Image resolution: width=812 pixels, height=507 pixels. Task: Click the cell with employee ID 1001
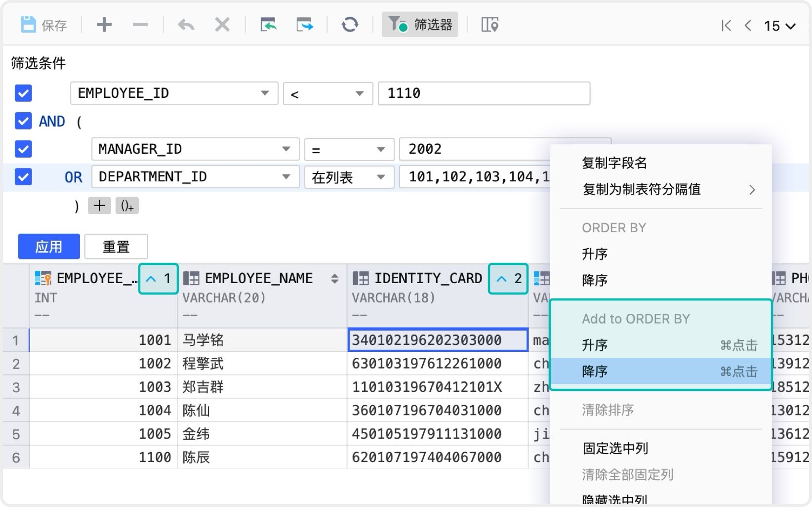103,340
